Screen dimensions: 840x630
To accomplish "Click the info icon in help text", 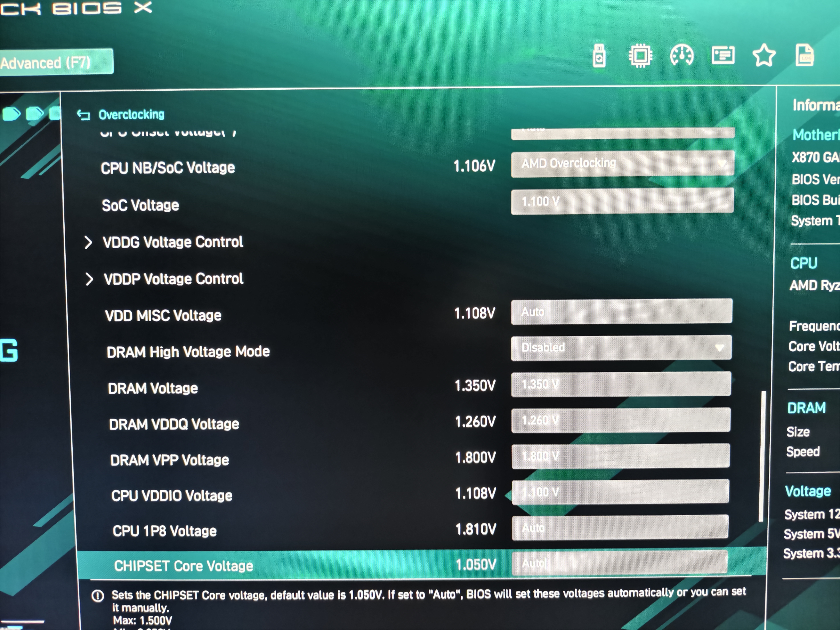I will tap(98, 596).
